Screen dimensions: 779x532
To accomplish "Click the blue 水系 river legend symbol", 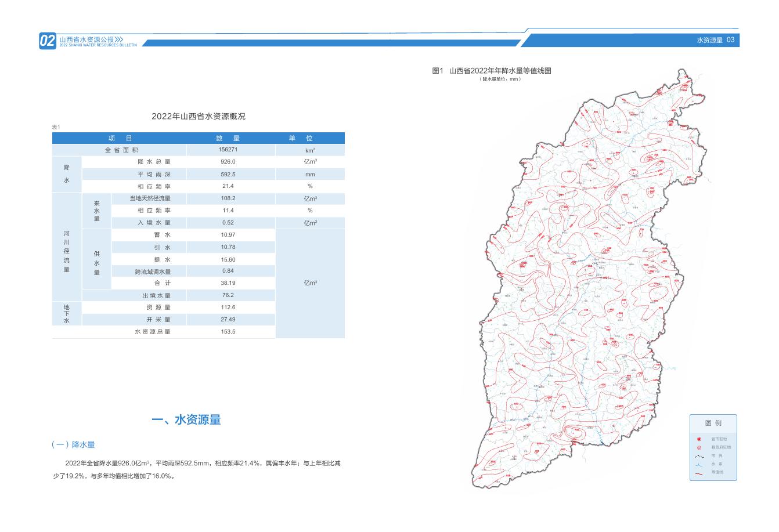I will 699,465.
